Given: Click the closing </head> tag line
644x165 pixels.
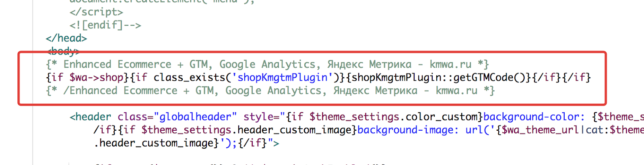Looking at the screenshot, I should 66,38.
